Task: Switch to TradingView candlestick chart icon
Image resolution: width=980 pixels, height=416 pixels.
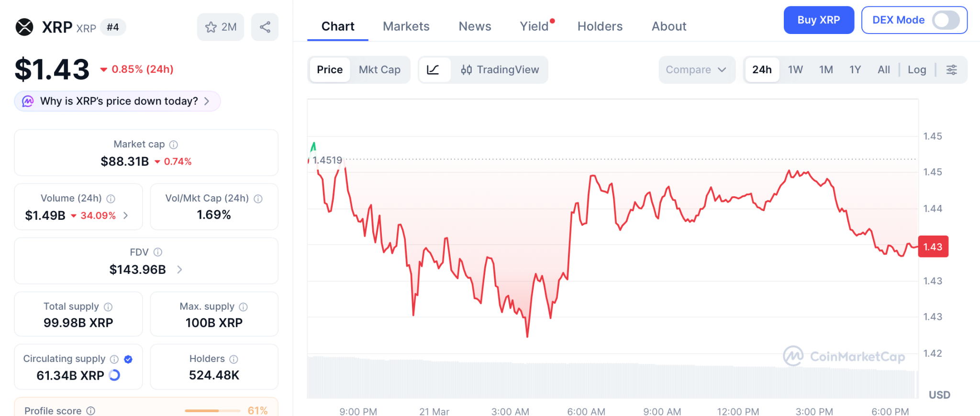Action: (x=467, y=69)
